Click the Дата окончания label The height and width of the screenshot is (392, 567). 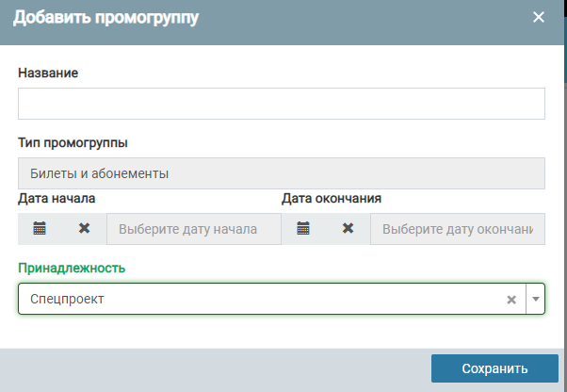331,199
